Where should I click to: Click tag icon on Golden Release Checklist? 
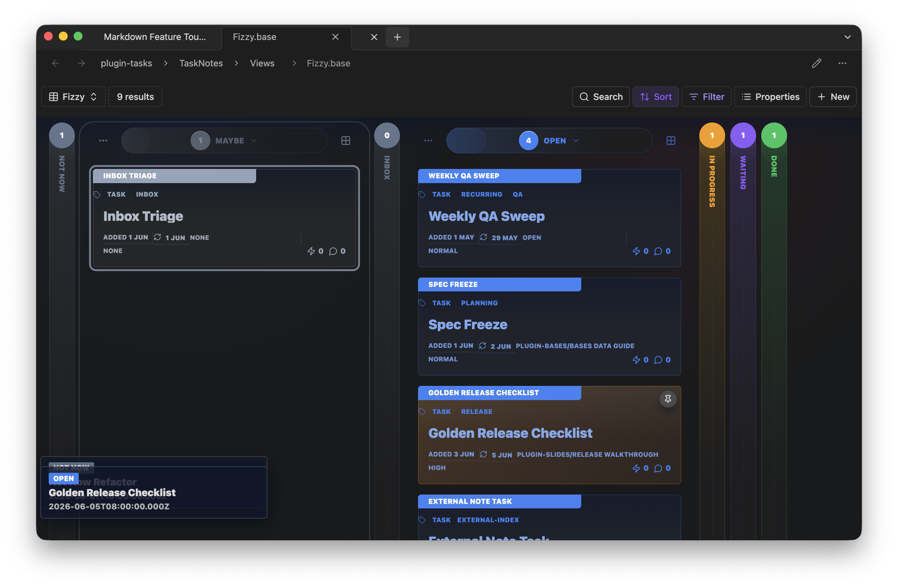pyautogui.click(x=422, y=412)
